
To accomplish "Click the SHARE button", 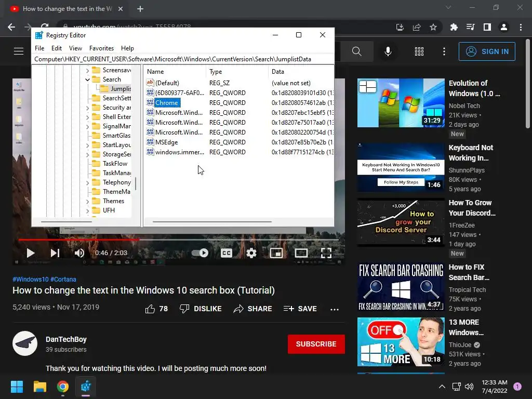I will [253, 309].
